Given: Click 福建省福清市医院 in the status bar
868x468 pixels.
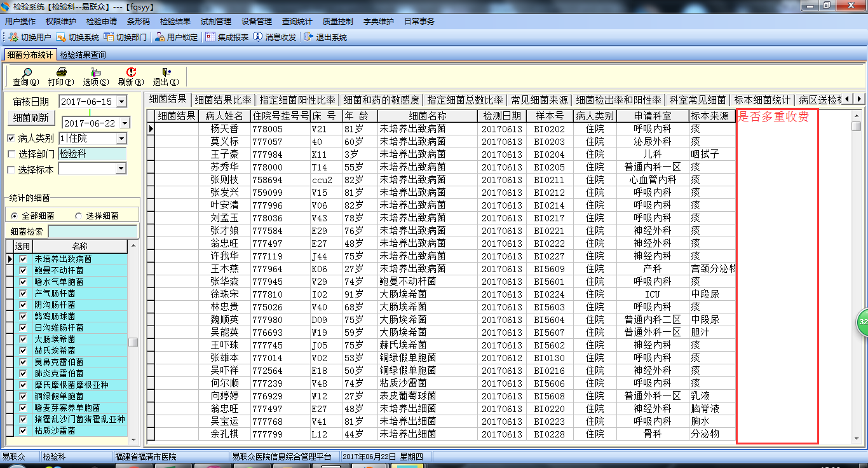Looking at the screenshot, I should pos(146,457).
